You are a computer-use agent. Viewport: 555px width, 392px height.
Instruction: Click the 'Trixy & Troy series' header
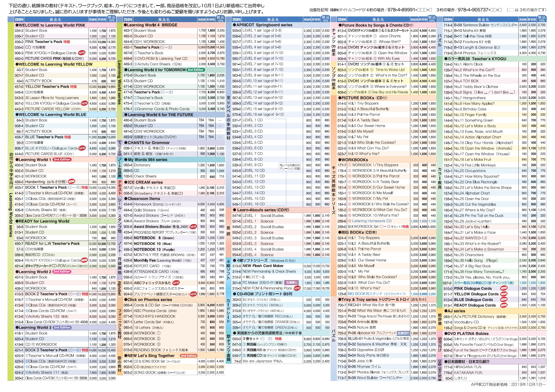click(387, 300)
